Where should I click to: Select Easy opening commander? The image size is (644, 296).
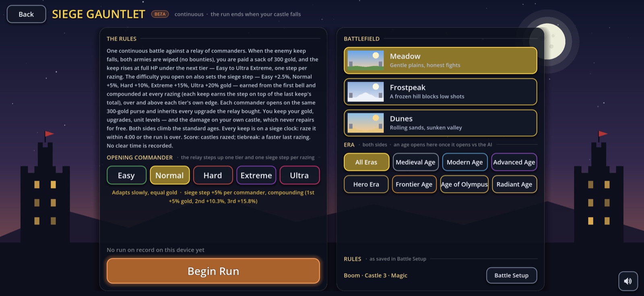click(126, 175)
